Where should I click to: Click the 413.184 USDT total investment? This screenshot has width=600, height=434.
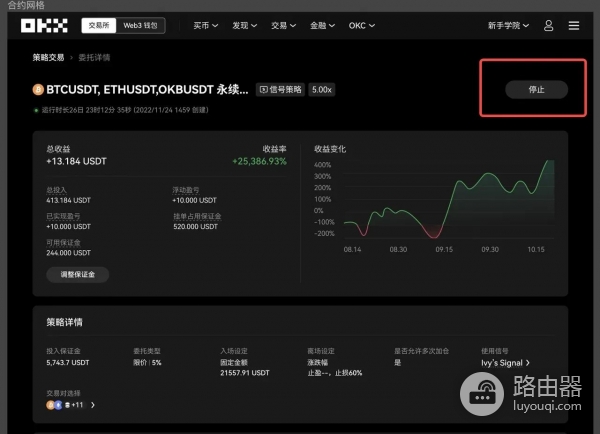pos(68,200)
